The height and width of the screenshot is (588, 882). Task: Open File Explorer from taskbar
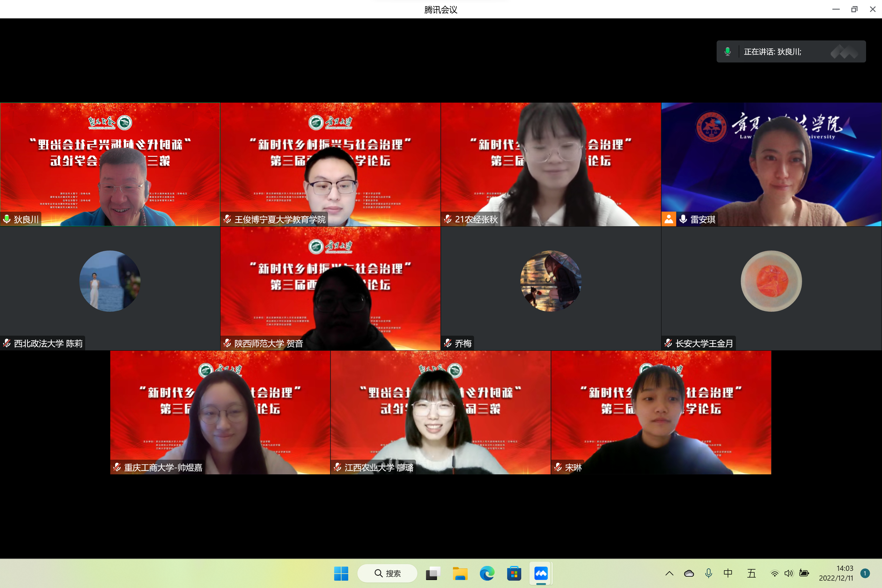click(x=460, y=573)
